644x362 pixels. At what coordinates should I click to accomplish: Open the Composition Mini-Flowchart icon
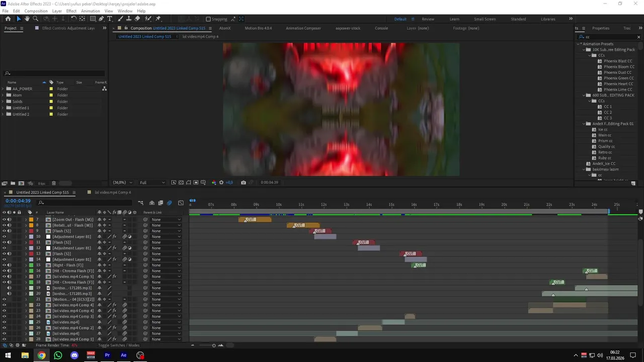(140, 203)
